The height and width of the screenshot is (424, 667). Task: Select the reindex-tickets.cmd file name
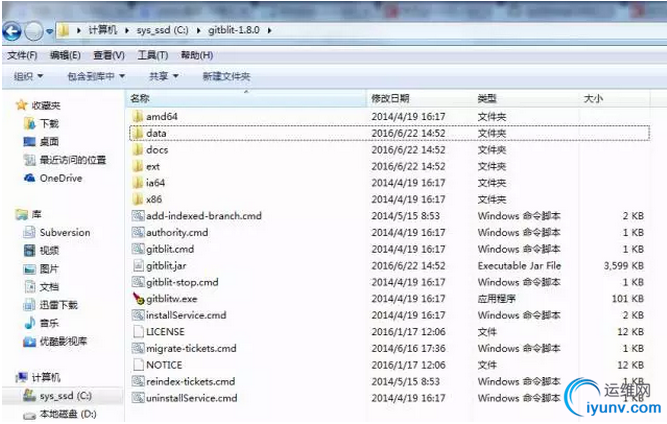pyautogui.click(x=191, y=381)
